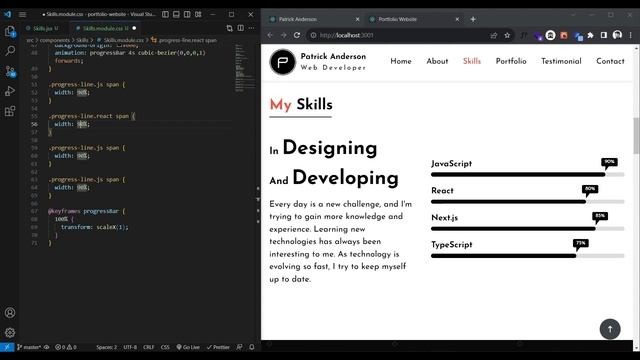The height and width of the screenshot is (360, 640).
Task: Open the notifications bell
Action: point(252,347)
